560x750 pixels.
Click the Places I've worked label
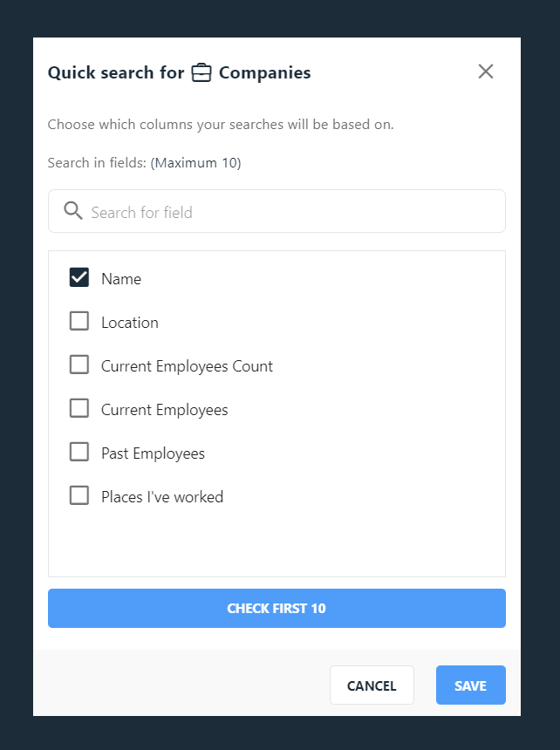coord(162,497)
